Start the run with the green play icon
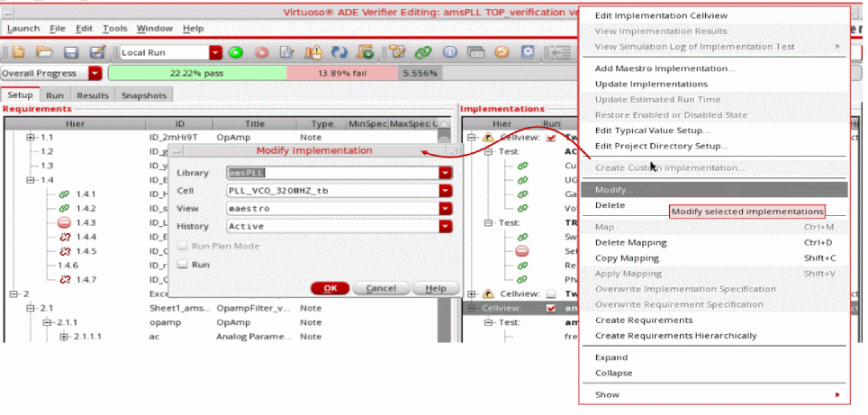 point(237,52)
